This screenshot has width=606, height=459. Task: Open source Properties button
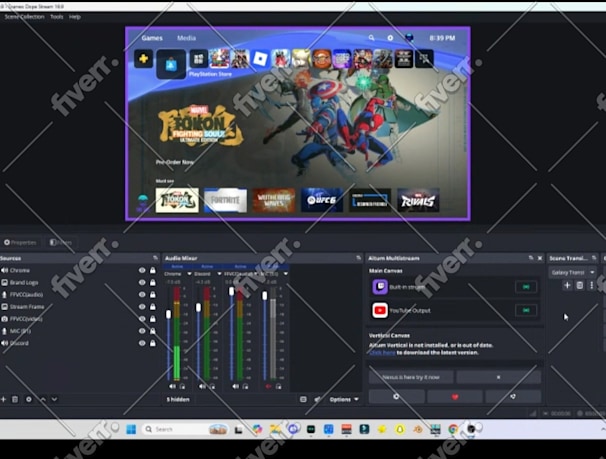tap(20, 242)
